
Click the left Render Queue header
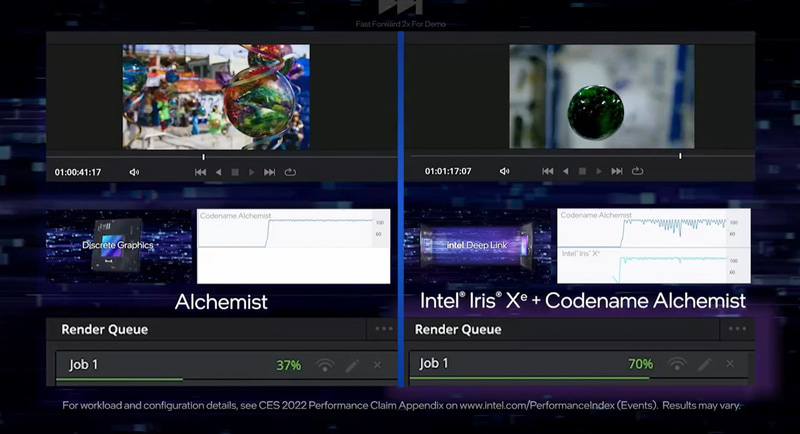pyautogui.click(x=105, y=329)
